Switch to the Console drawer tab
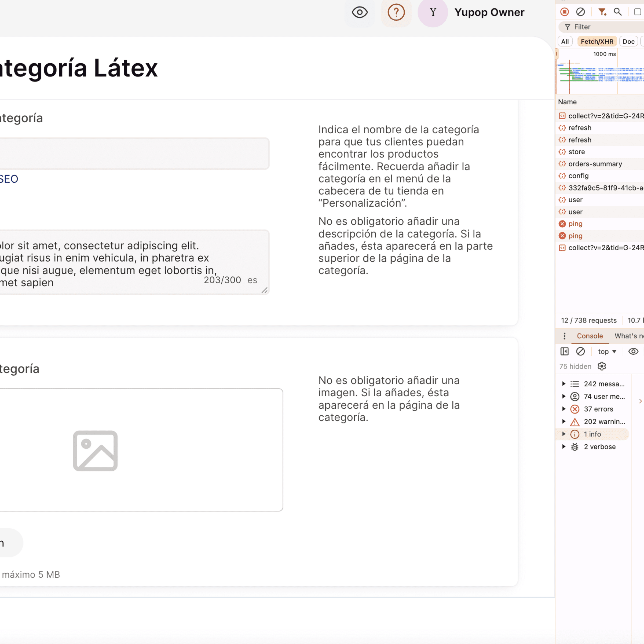This screenshot has height=644, width=644. 590,336
